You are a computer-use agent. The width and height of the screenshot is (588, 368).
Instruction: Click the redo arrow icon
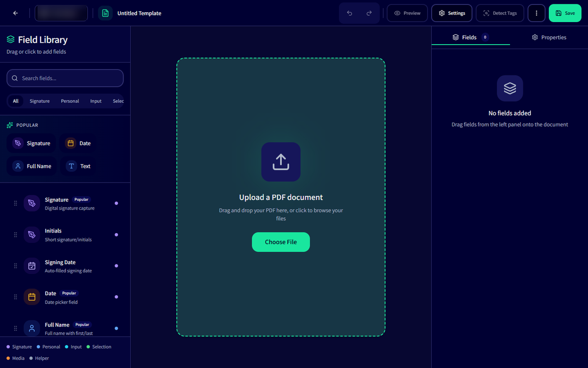tap(369, 13)
